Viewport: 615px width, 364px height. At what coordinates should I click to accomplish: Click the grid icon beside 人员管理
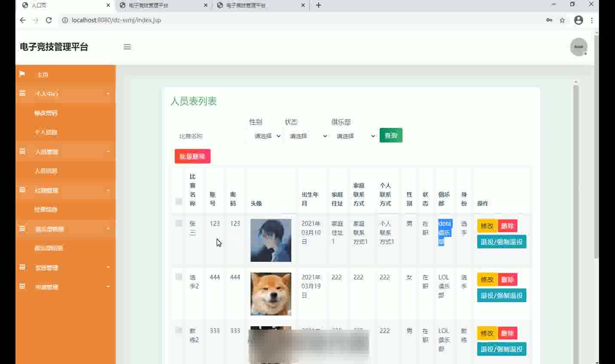click(x=22, y=151)
